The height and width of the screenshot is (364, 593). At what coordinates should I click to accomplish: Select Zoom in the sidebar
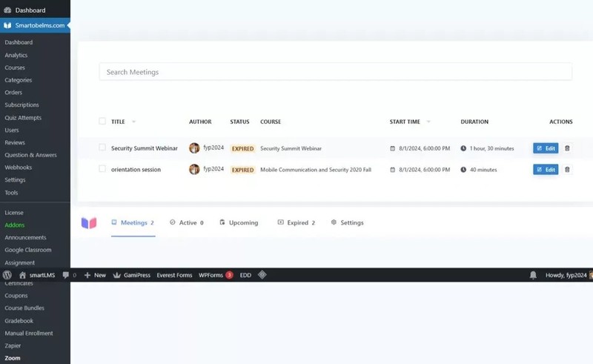(13, 358)
